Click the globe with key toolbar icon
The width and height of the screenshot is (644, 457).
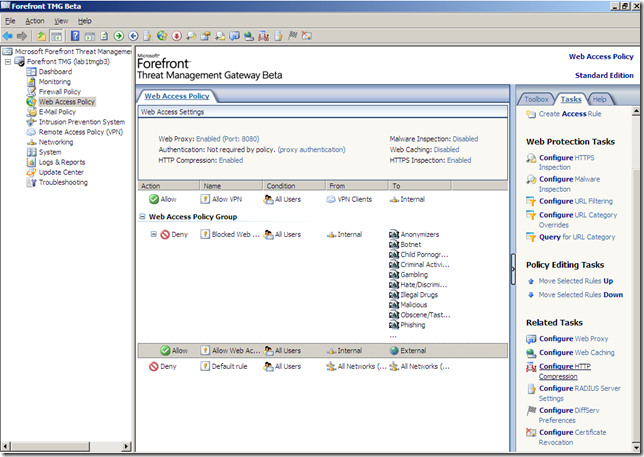162,36
